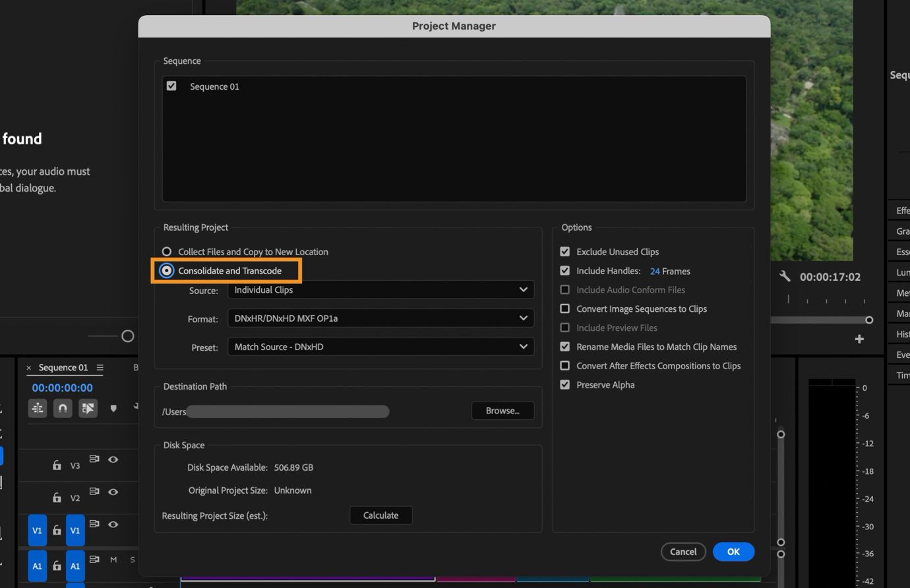Open the Format dropdown with DNxHR/DNxHD
Screen dimensions: 910x588
coord(380,318)
